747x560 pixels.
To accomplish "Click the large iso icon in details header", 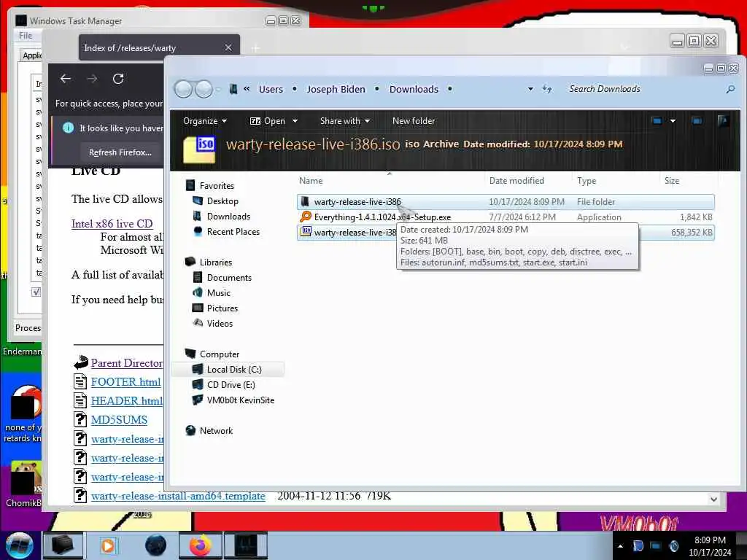I will (x=199, y=149).
